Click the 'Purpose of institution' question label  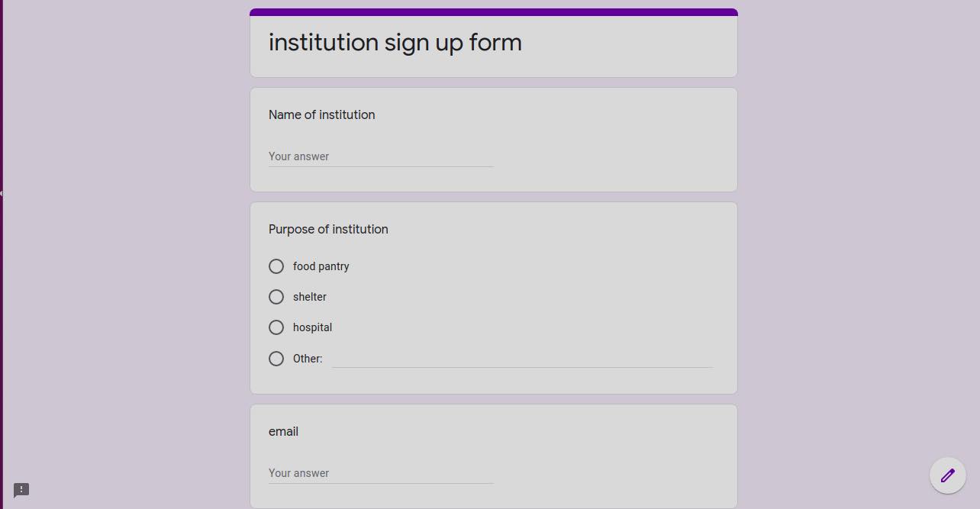point(328,230)
